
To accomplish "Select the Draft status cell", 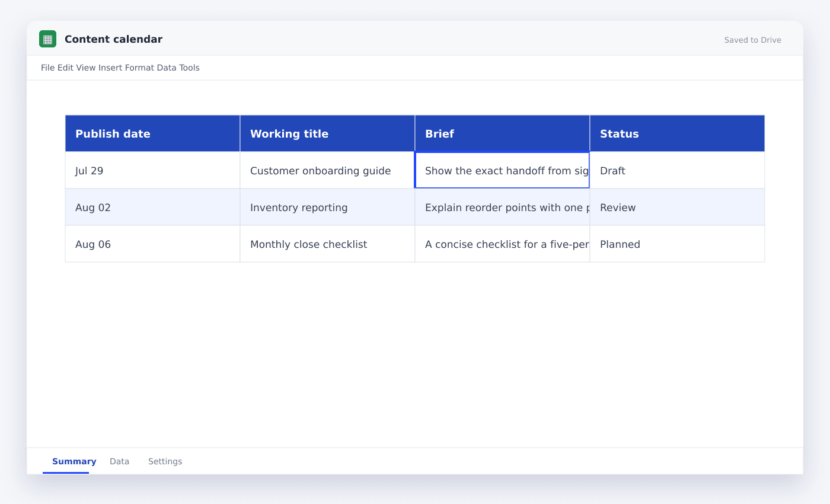I will [677, 170].
